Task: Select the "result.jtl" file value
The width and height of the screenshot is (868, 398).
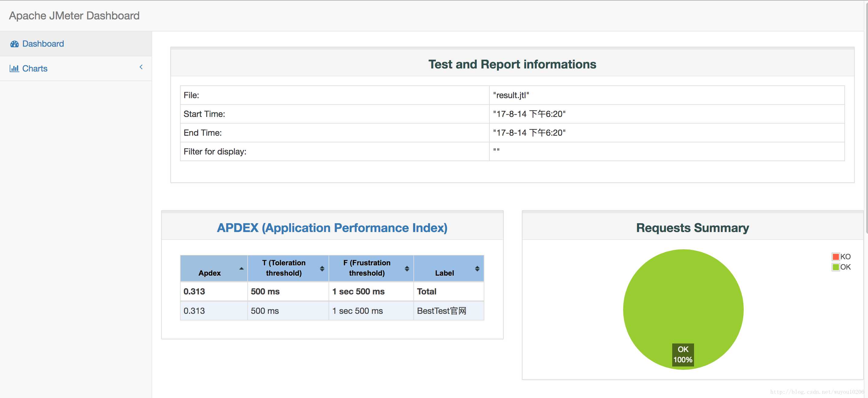Action: [x=511, y=95]
